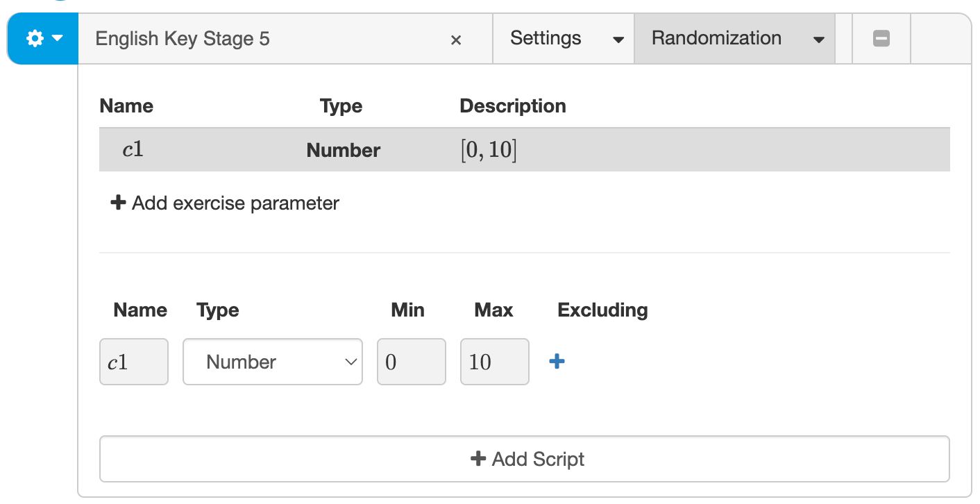Click the plus icon under Excluding
The height and width of the screenshot is (504, 980).
(x=556, y=361)
